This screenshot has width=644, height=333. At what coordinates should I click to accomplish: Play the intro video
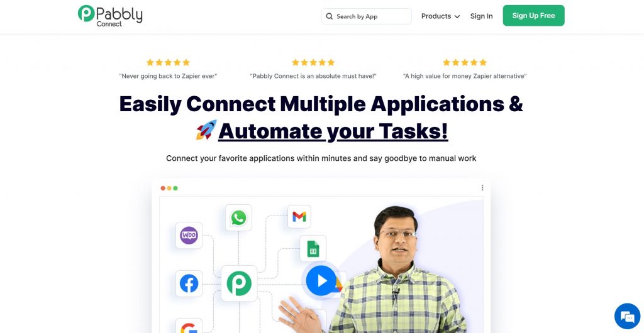321,280
